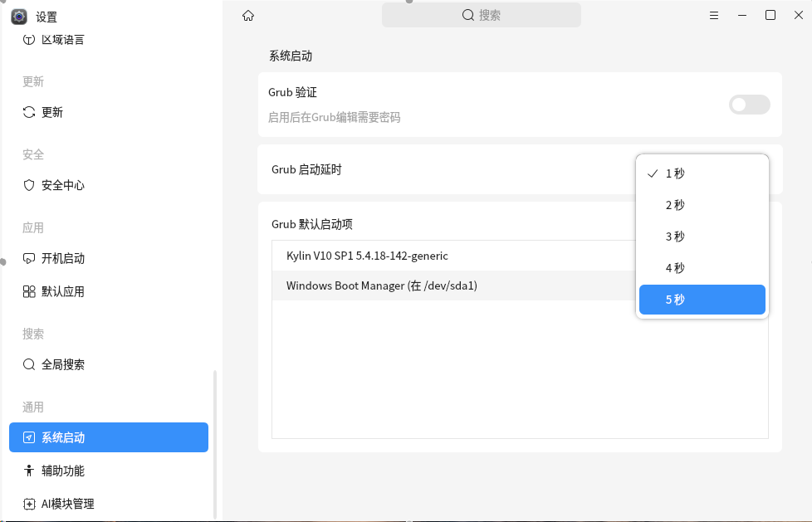Select 1 秒 in the delay dropdown
The height and width of the screenshot is (522, 812).
pyautogui.click(x=702, y=173)
